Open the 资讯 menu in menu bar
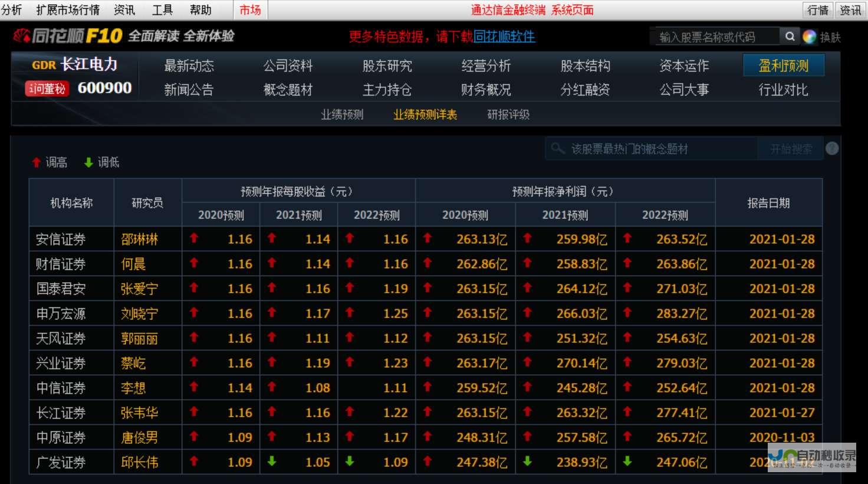The height and width of the screenshot is (484, 868). [x=124, y=10]
